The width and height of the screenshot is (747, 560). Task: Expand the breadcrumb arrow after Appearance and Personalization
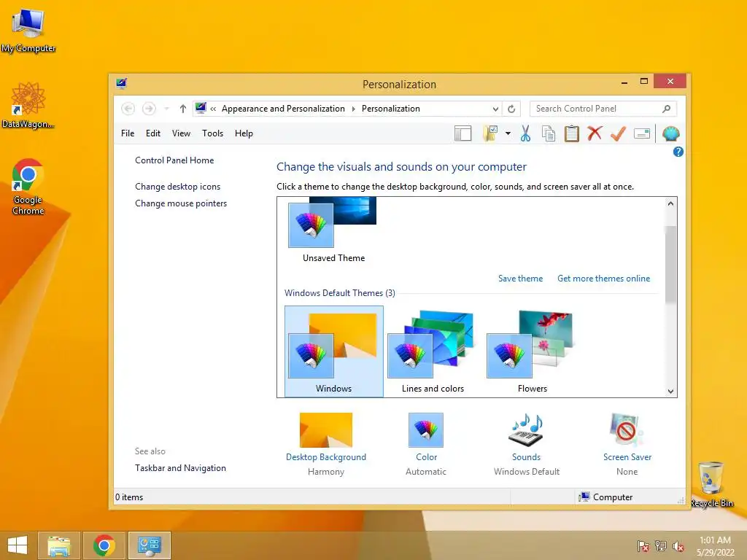pos(354,109)
